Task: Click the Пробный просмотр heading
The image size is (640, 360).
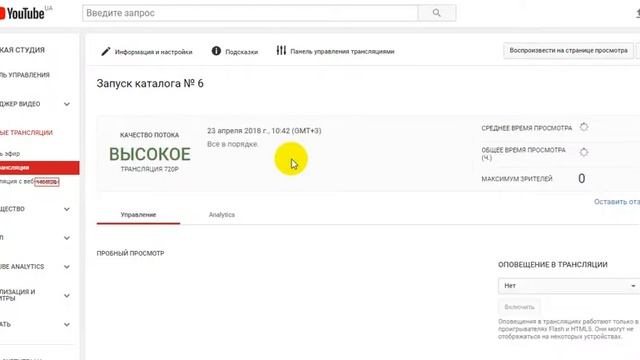Action: coord(130,253)
